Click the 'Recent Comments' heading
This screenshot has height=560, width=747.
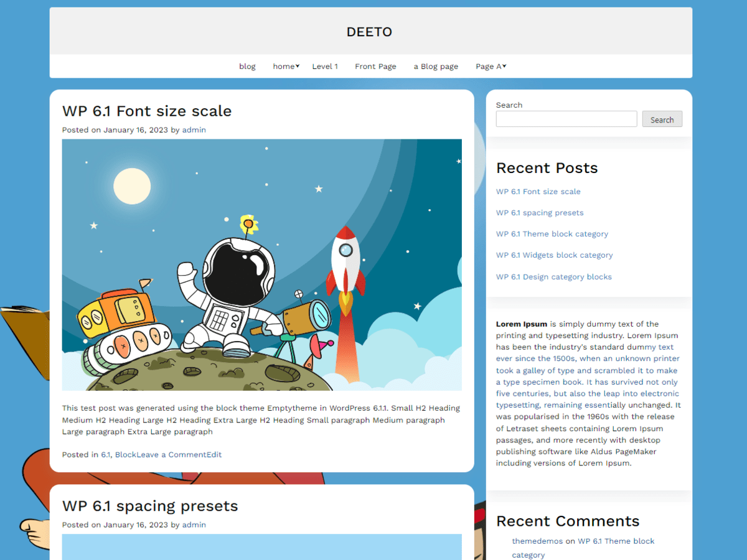tap(568, 521)
